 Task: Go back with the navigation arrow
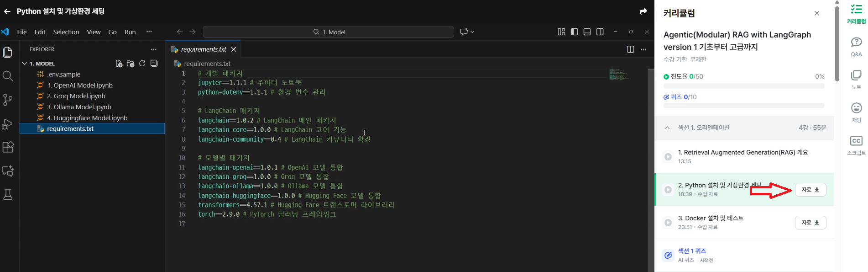click(x=179, y=32)
